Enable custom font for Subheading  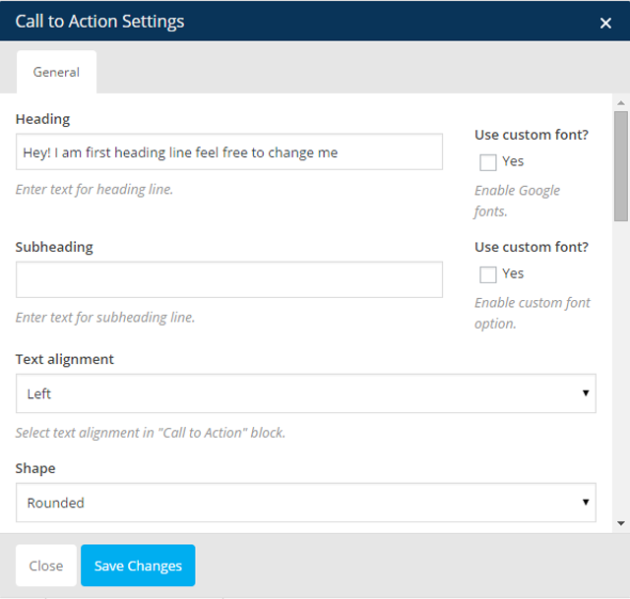click(x=488, y=274)
